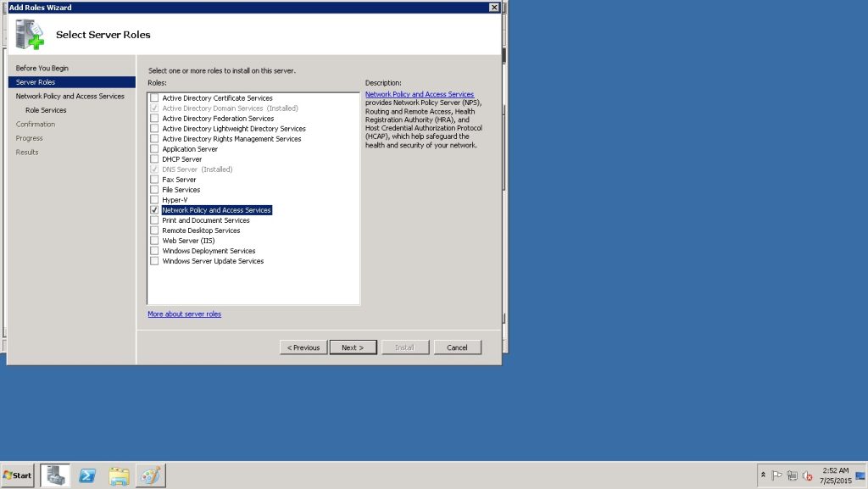Check the DHCP Server role checkbox
The width and height of the screenshot is (868, 489).
[154, 159]
